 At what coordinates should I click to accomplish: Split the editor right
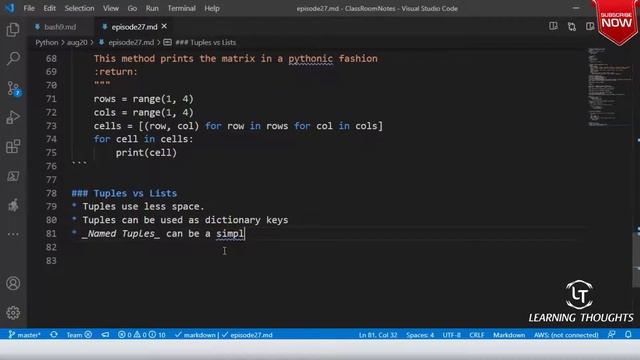pos(590,27)
